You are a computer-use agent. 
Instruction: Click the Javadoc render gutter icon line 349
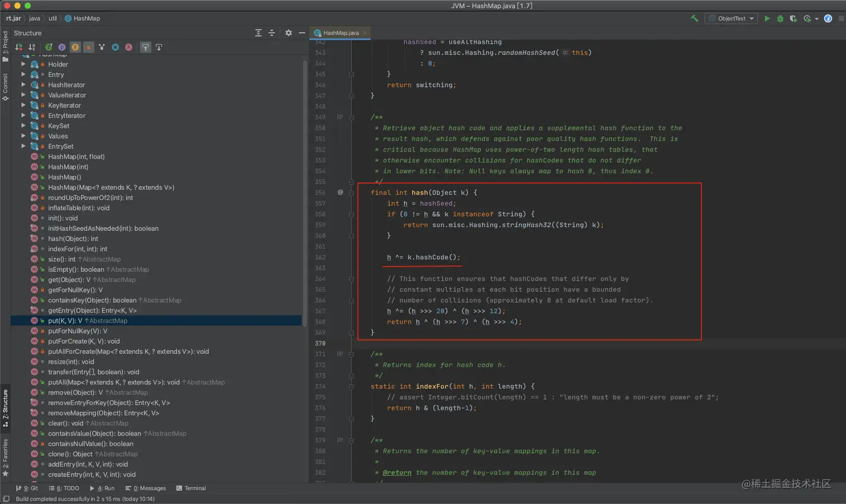tap(340, 117)
